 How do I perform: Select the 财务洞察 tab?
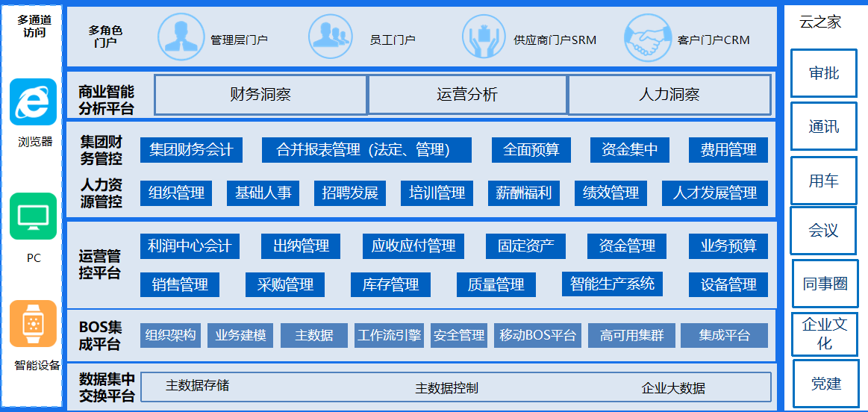click(x=260, y=95)
